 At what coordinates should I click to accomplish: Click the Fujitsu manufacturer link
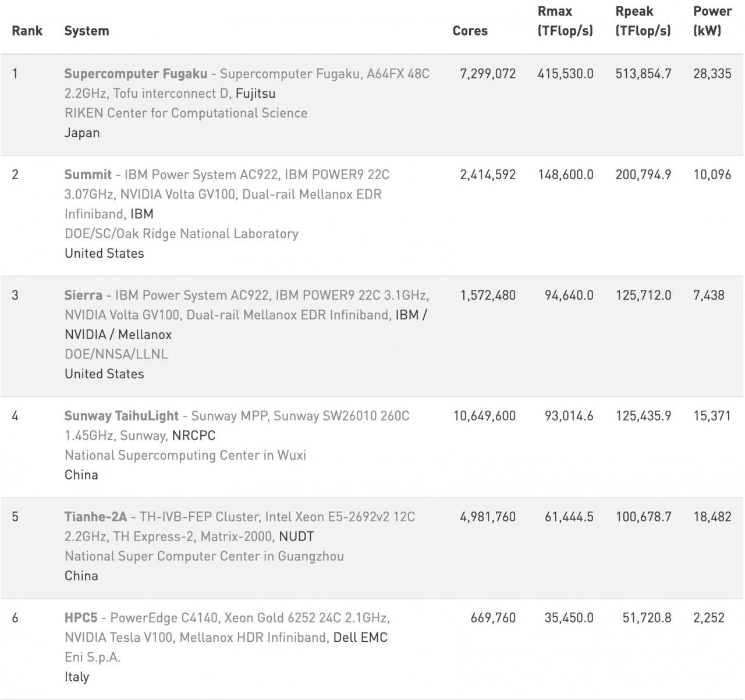coord(256,94)
